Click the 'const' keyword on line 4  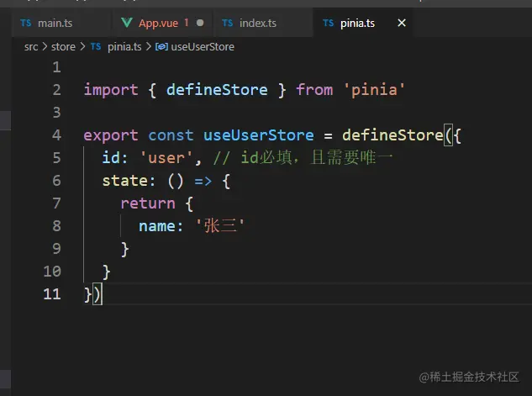pos(171,135)
